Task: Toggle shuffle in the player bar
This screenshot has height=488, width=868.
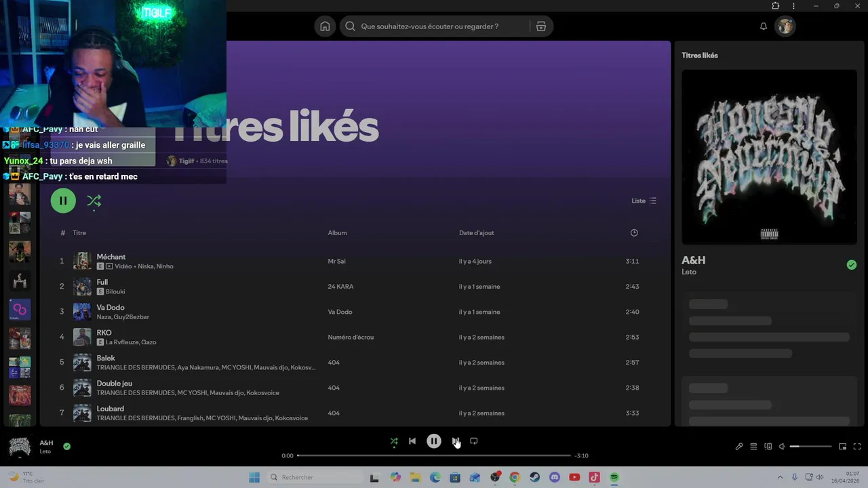Action: pyautogui.click(x=394, y=441)
